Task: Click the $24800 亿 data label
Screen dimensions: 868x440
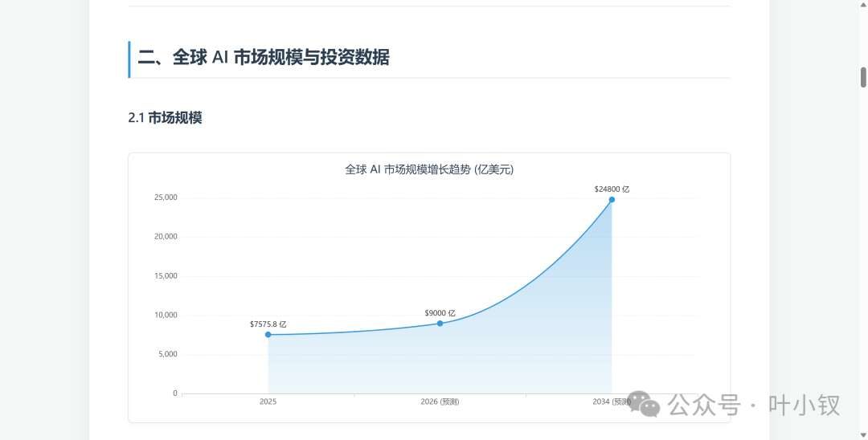Action: (612, 189)
